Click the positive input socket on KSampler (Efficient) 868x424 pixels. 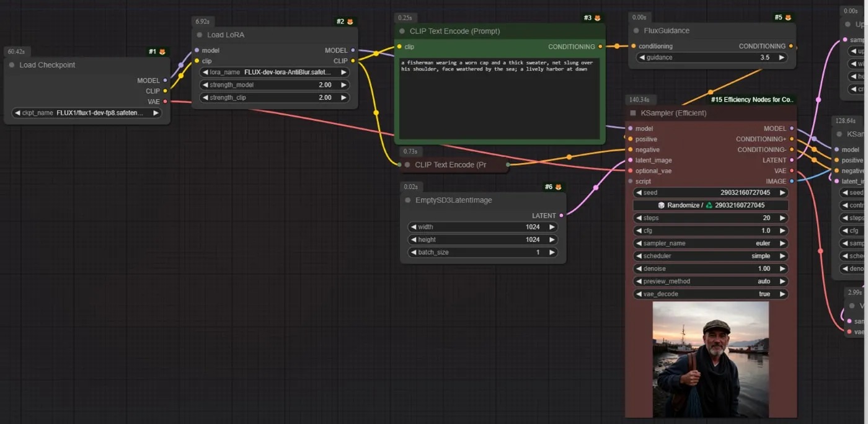(630, 139)
